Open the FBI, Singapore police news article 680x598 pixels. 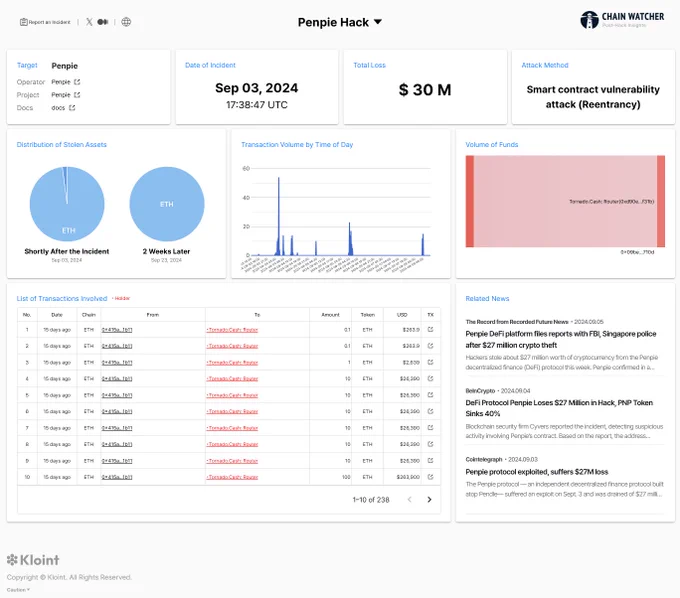click(x=560, y=340)
